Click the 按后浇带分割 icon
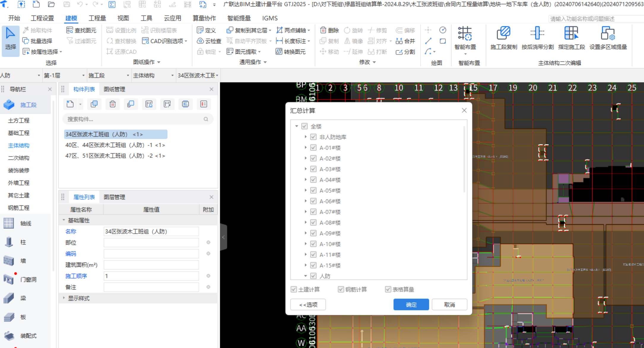Viewport: 644px width, 348px height. point(537,33)
